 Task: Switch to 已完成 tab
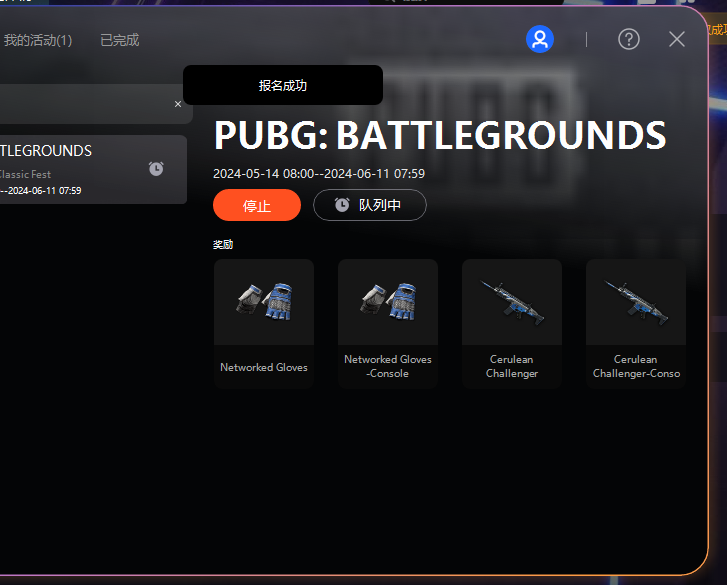coord(120,40)
